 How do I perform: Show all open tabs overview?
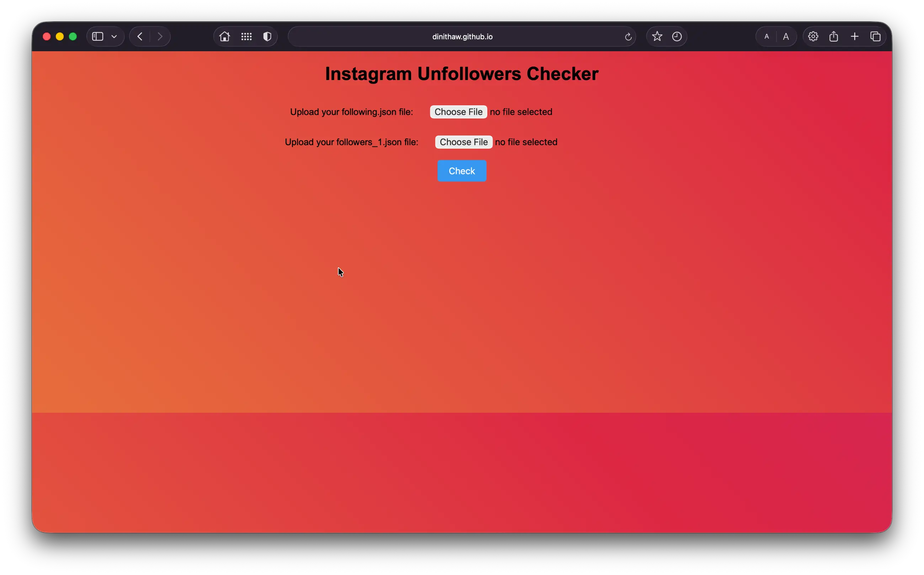coord(876,36)
